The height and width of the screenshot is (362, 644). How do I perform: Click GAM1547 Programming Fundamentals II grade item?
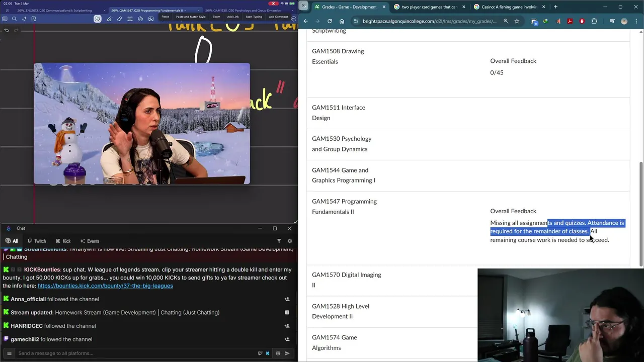click(x=344, y=207)
